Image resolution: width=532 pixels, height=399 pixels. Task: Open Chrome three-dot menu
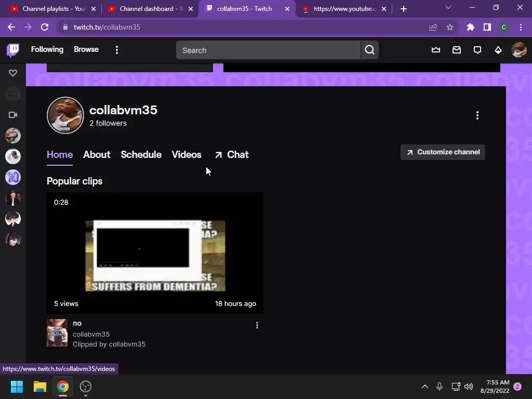tap(521, 27)
